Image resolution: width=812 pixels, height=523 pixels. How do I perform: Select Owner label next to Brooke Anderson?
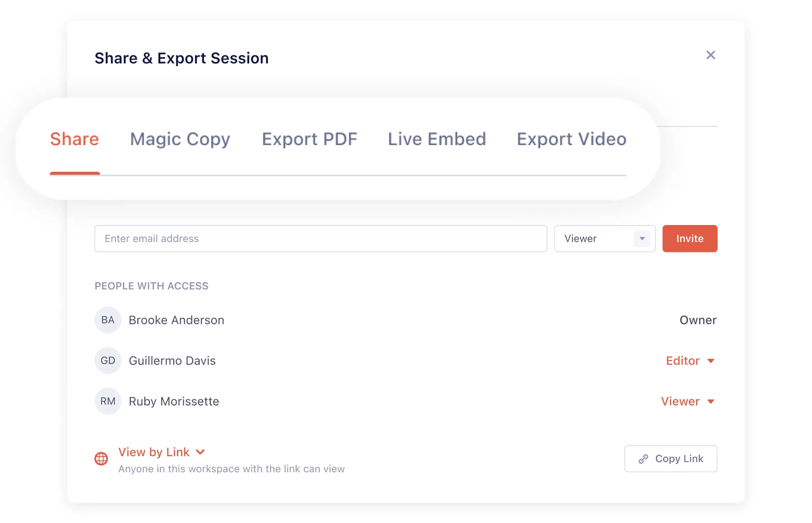click(x=698, y=320)
